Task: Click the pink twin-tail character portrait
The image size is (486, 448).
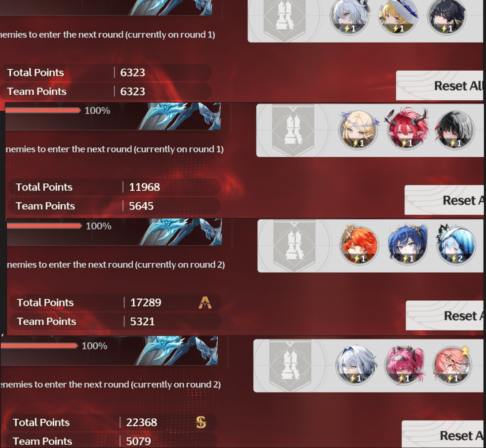Action: (x=404, y=365)
